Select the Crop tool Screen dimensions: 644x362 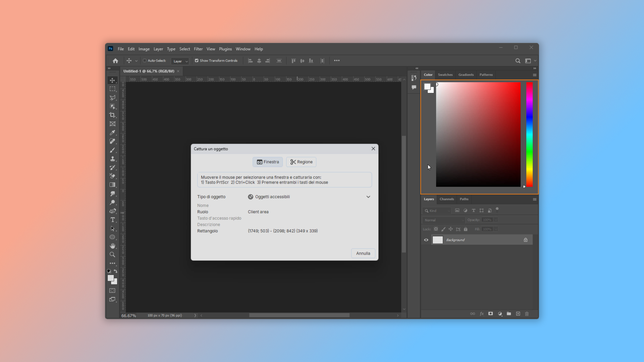112,115
